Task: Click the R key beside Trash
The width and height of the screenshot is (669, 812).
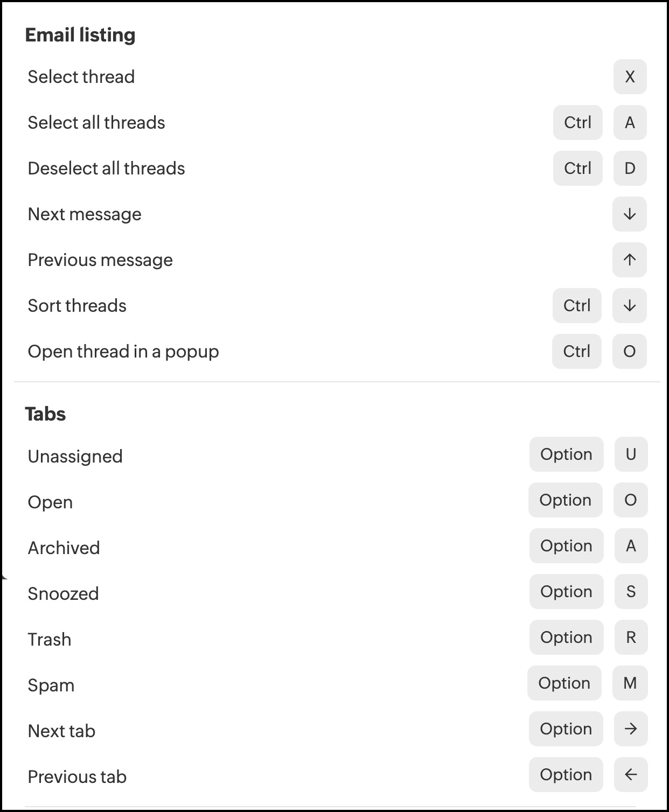Action: (x=631, y=638)
